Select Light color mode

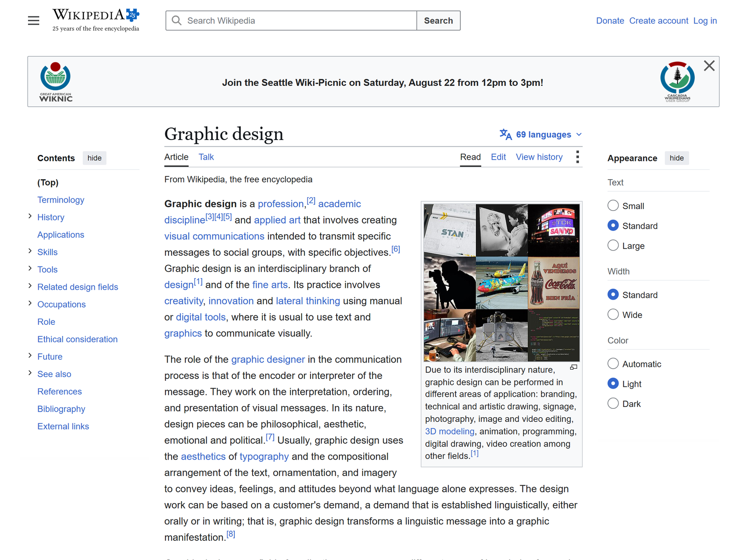(x=613, y=384)
